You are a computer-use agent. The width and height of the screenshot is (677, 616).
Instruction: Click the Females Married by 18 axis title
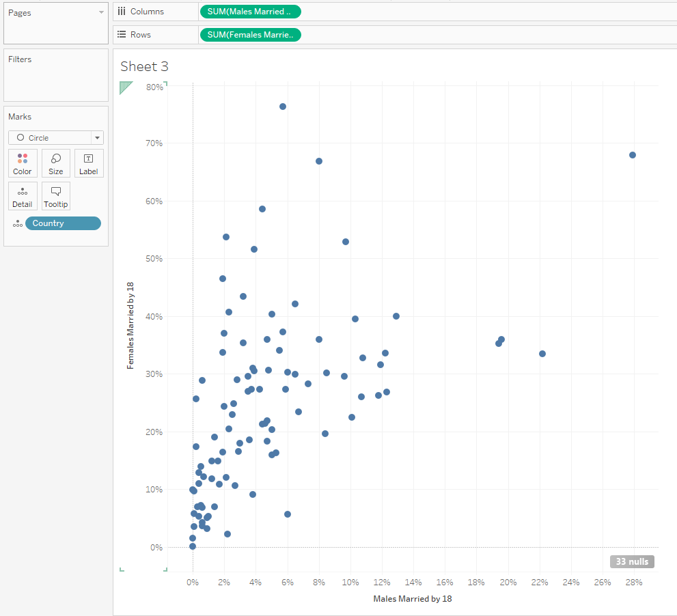[x=130, y=326]
